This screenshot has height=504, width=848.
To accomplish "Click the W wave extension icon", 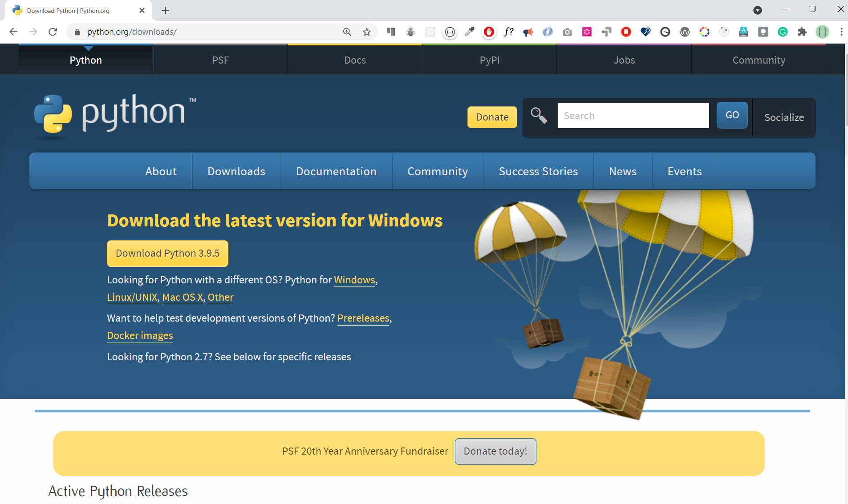I will 685,32.
